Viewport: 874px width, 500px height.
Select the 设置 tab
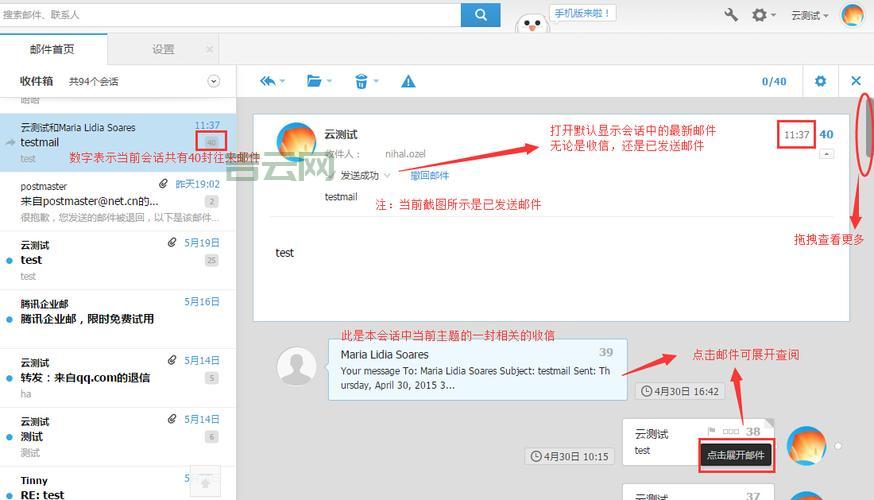[x=163, y=49]
